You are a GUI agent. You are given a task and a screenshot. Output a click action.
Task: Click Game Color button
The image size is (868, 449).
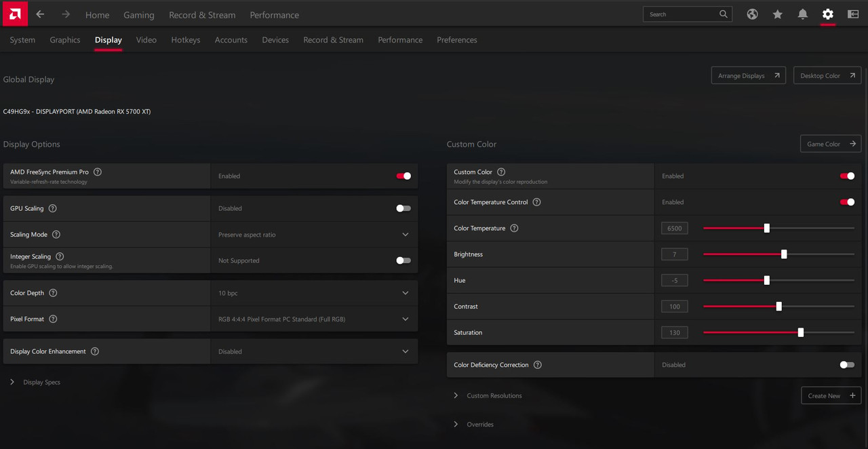(x=831, y=144)
